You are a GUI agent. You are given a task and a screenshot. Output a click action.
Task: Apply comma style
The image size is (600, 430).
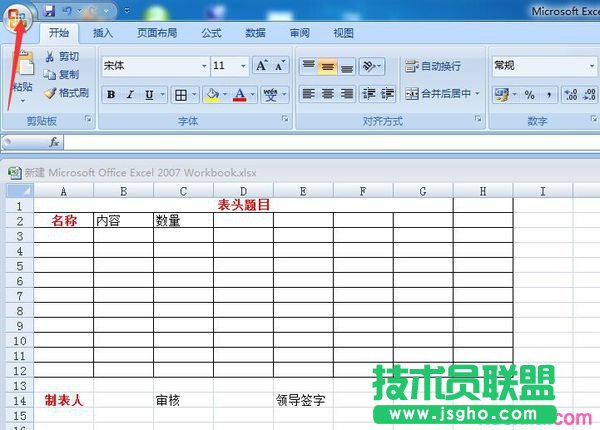pyautogui.click(x=549, y=94)
